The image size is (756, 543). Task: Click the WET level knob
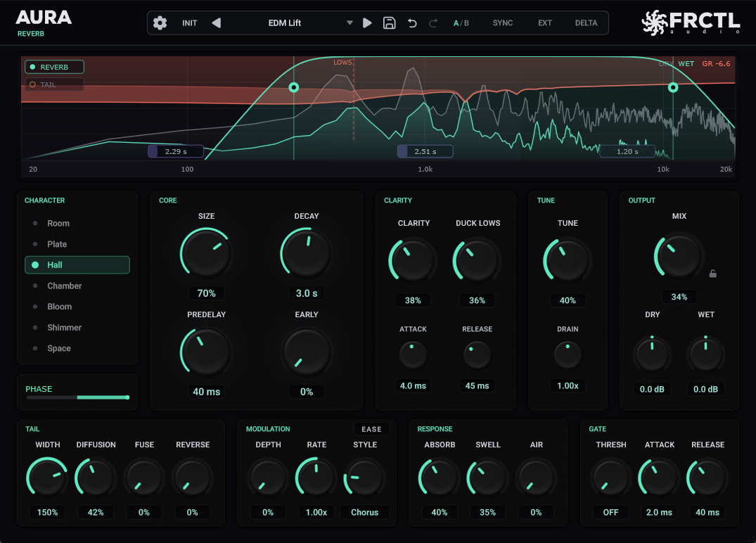(x=705, y=355)
